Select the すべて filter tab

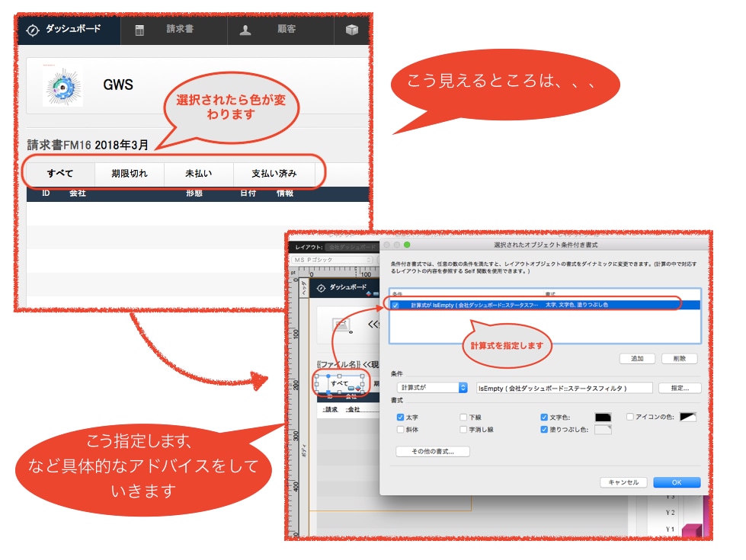coord(60,174)
